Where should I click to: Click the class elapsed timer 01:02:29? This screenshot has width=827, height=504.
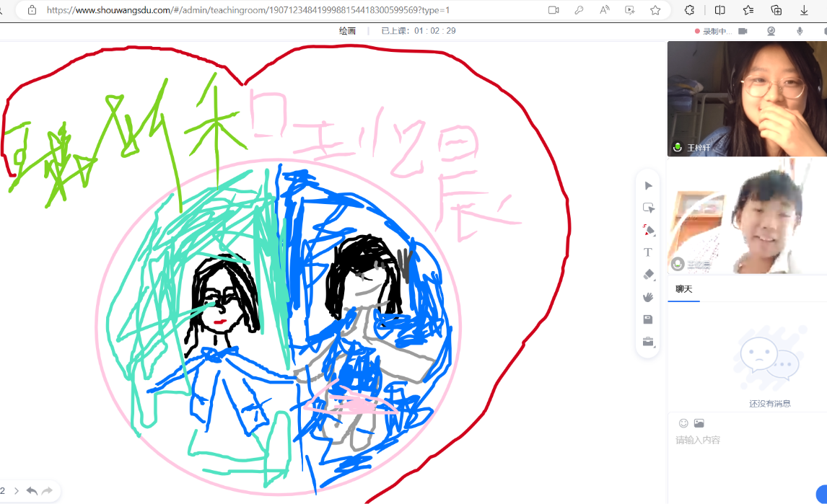click(x=434, y=31)
